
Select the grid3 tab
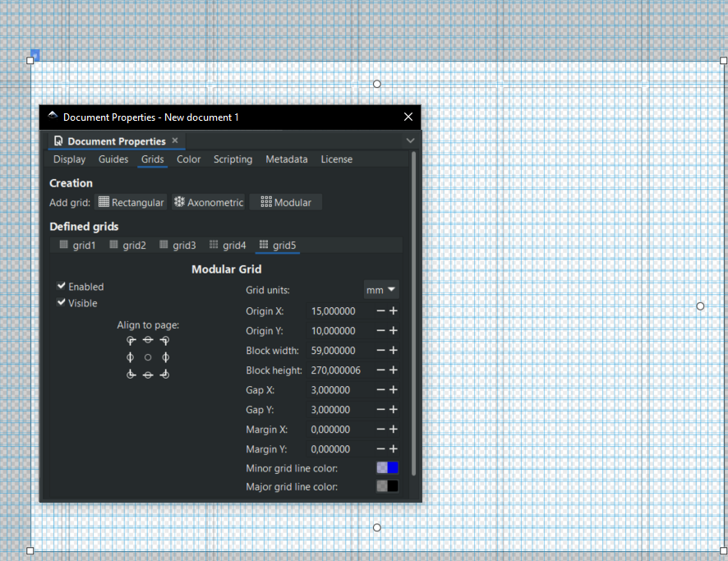(x=177, y=245)
